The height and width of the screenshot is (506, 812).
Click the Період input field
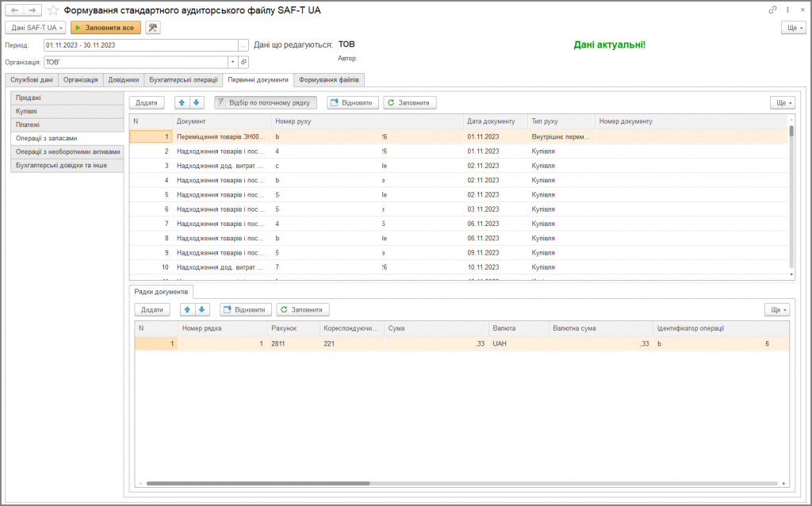(x=141, y=45)
